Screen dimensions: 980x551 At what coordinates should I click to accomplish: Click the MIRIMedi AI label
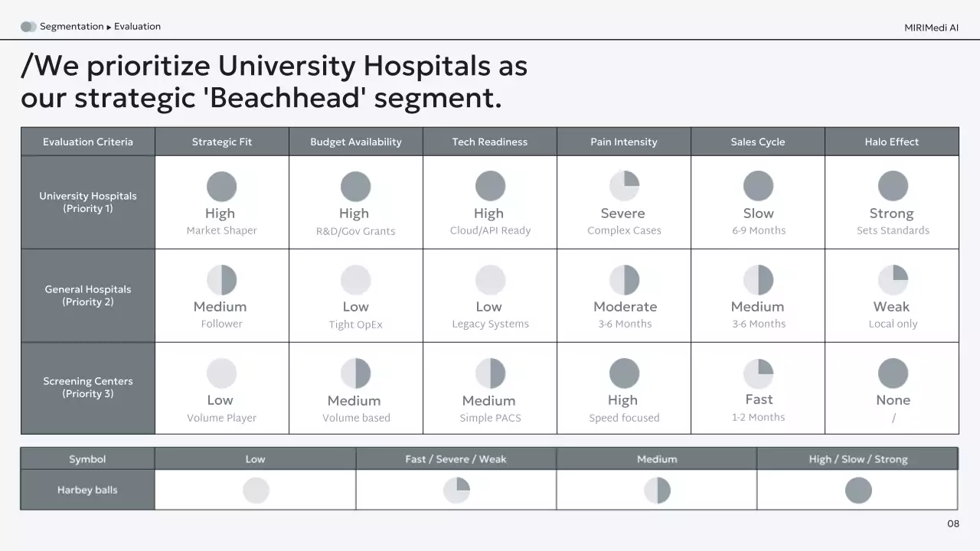pyautogui.click(x=931, y=28)
